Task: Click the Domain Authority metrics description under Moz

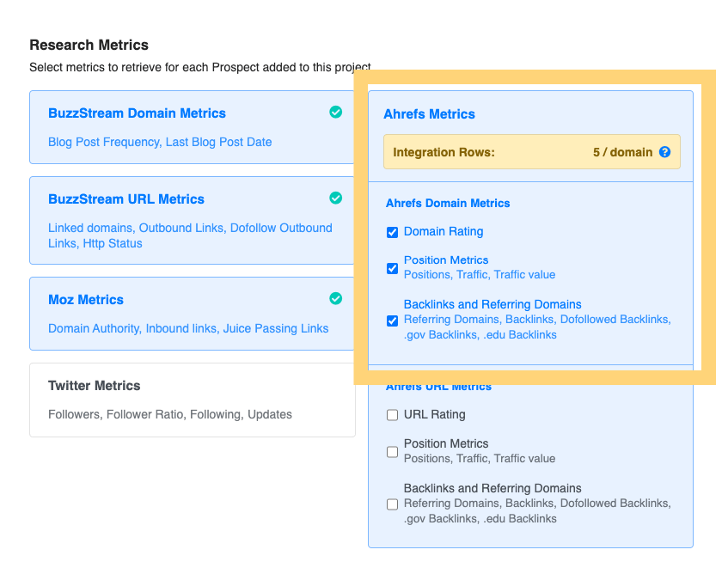Action: pyautogui.click(x=188, y=328)
